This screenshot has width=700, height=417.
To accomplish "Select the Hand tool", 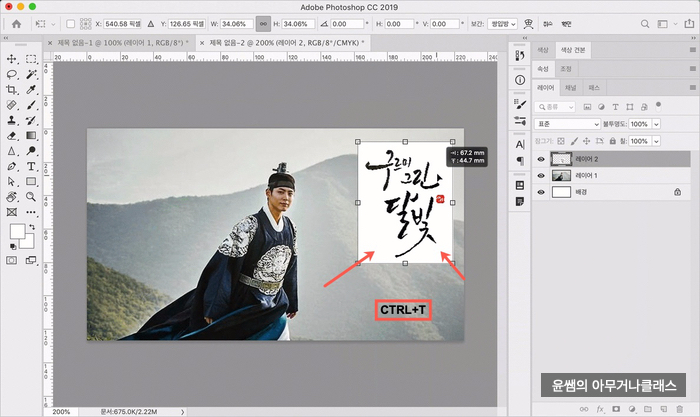I will [x=12, y=196].
